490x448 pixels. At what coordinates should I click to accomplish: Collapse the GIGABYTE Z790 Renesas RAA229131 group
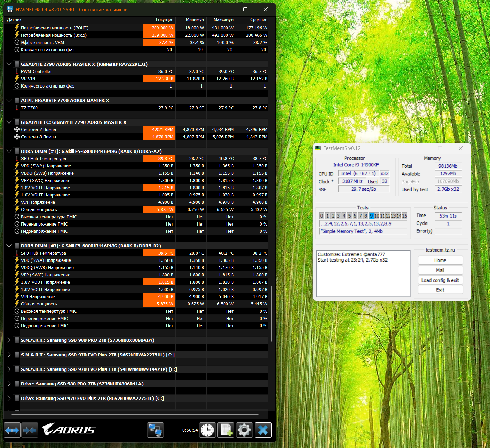point(9,64)
